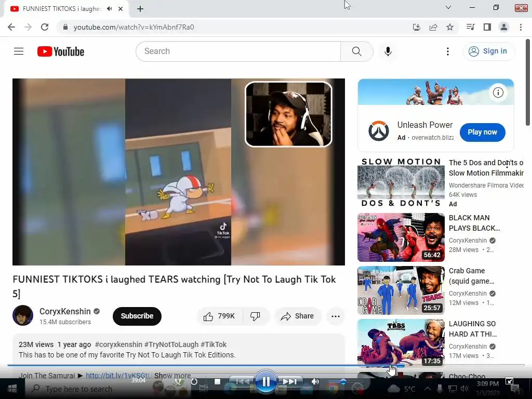The height and width of the screenshot is (399, 532).
Task: Open Windows Start menu
Action: click(x=12, y=389)
